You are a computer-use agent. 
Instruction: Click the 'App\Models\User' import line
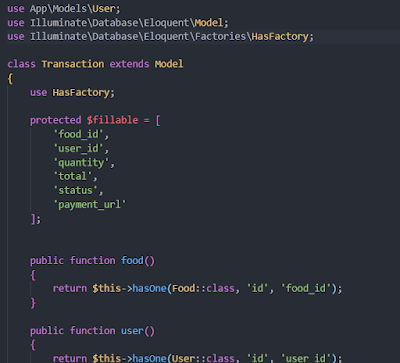point(64,9)
